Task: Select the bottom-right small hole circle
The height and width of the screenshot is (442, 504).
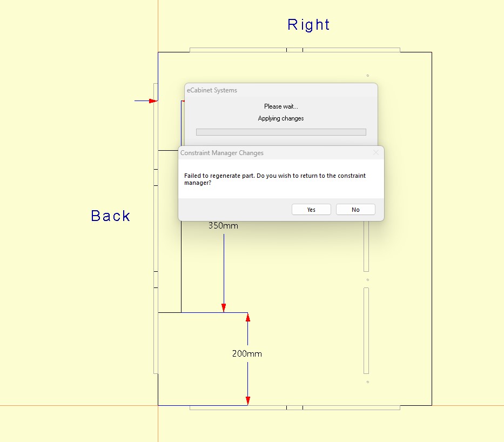Action: 368,382
